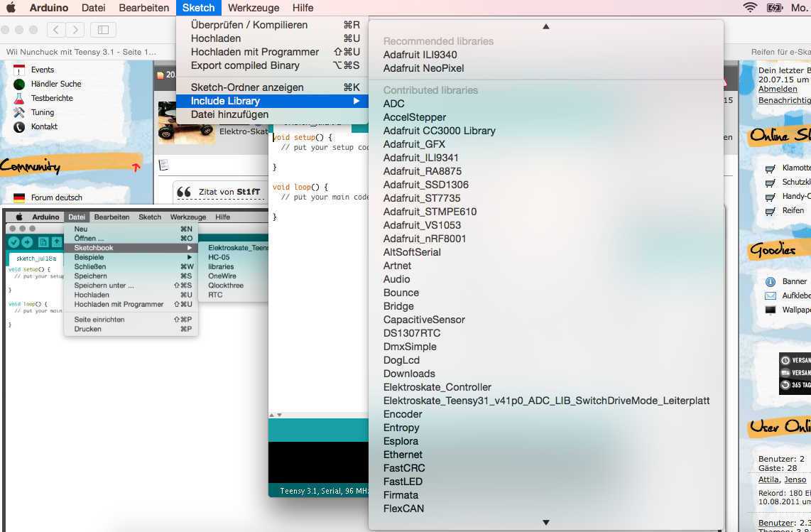
Task: Click the cart icon beside Reifen
Action: pos(770,211)
